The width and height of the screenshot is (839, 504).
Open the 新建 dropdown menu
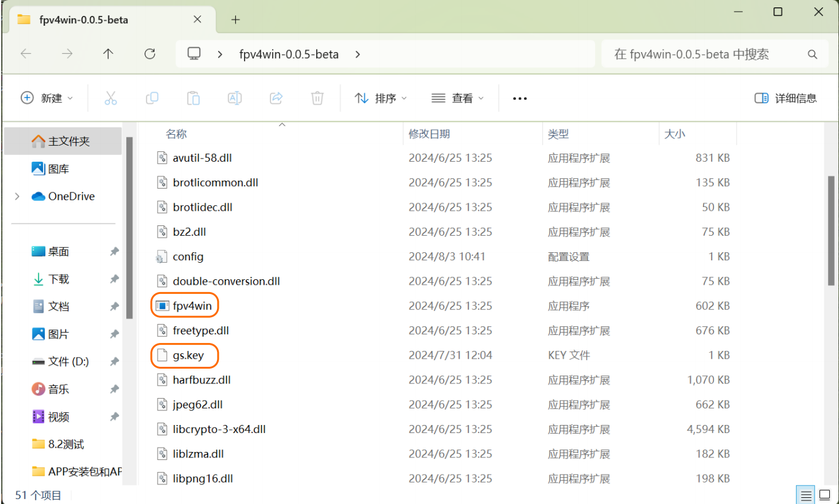pyautogui.click(x=47, y=98)
